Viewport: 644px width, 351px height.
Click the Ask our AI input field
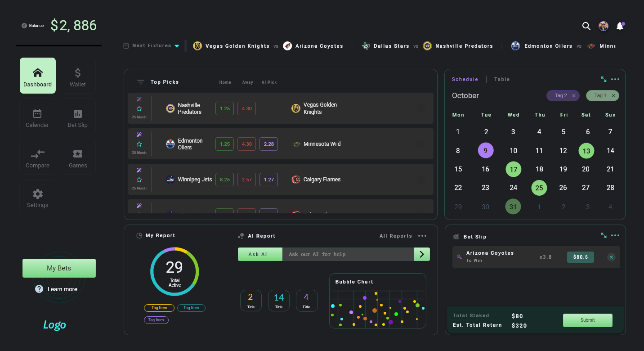[x=348, y=254]
